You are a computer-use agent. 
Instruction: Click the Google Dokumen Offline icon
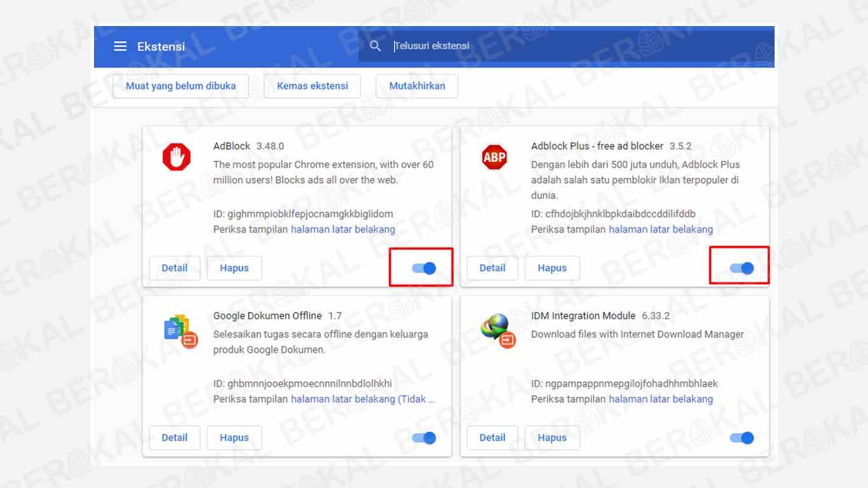click(x=176, y=327)
